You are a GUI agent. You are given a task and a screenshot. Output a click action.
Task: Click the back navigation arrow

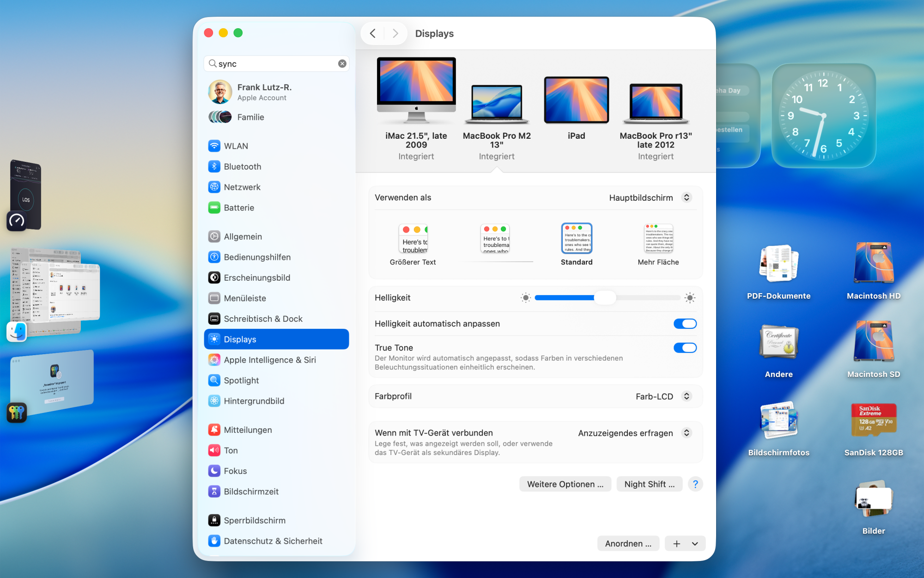pyautogui.click(x=373, y=33)
